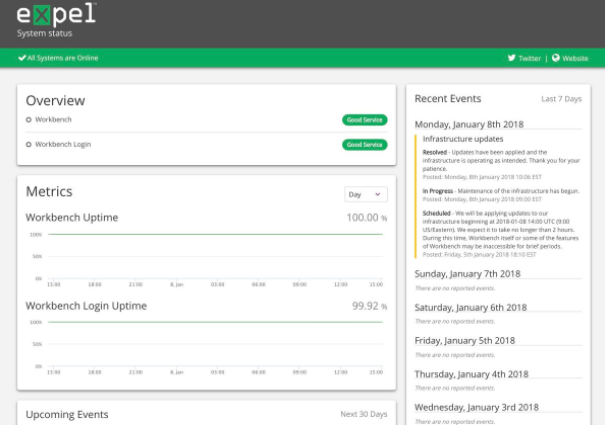Image resolution: width=605 pixels, height=425 pixels.
Task: Click the Website globe icon
Action: pyautogui.click(x=556, y=58)
